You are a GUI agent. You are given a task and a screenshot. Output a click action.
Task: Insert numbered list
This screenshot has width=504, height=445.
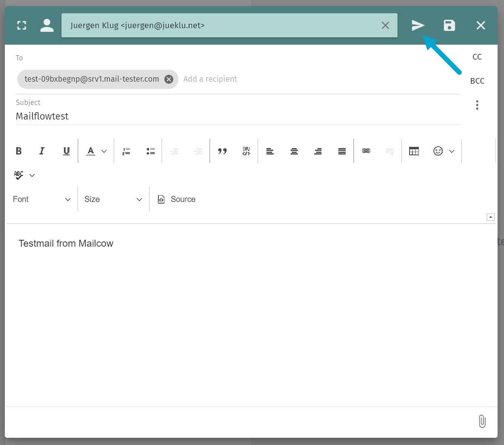[x=126, y=151]
